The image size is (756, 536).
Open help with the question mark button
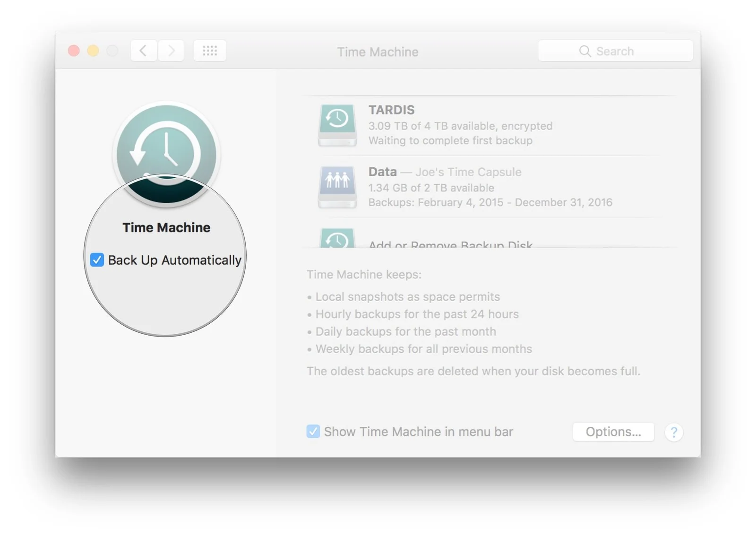pos(674,432)
